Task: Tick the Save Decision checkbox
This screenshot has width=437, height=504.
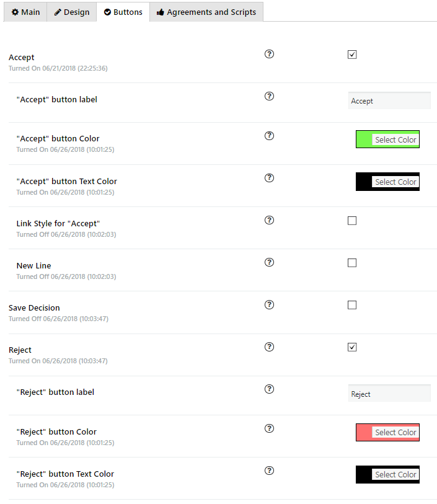Action: 352,305
